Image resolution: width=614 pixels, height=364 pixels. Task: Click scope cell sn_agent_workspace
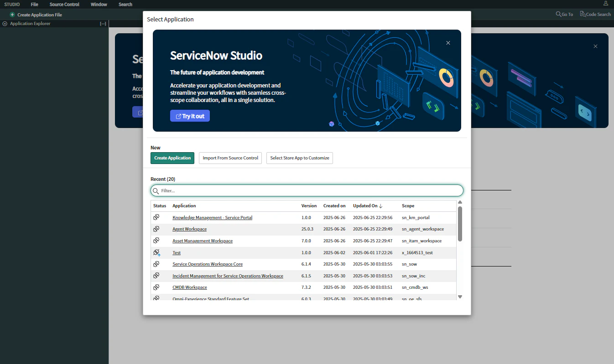coord(423,229)
